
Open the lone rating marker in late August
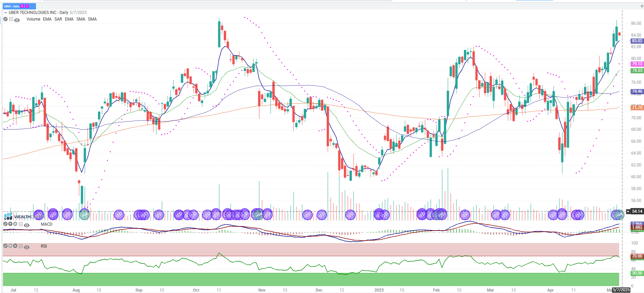coord(119,215)
